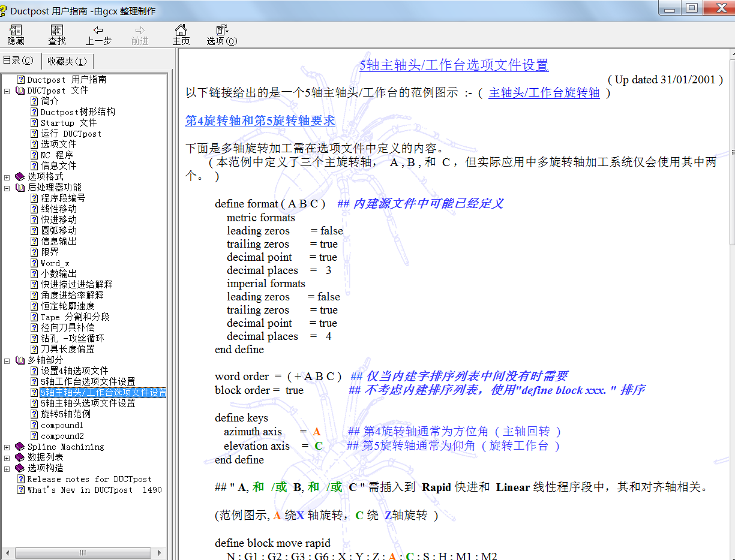
Task: Open the 主轴头/工作台旋转轴 link
Action: 544,93
